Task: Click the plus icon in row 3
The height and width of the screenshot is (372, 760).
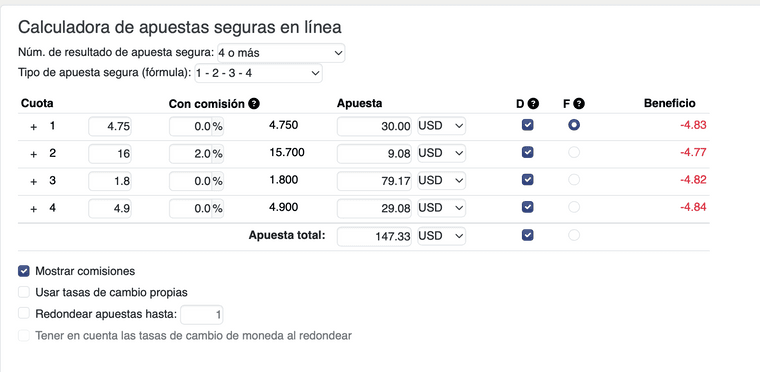Action: tap(33, 181)
